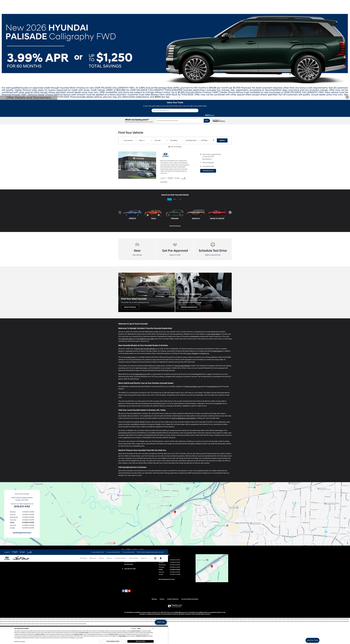Select the Kona model thumbnail
Image resolution: width=350 pixels, height=644 pixels.
click(x=153, y=213)
